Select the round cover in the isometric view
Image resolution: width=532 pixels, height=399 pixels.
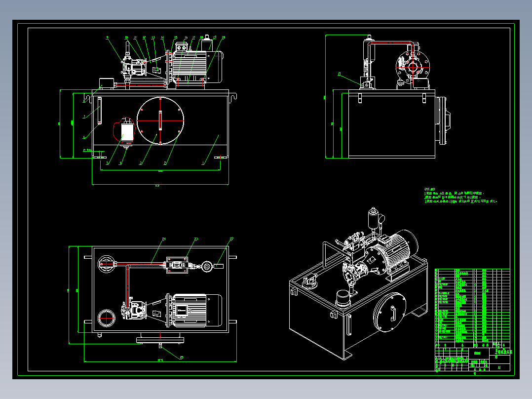coord(390,313)
